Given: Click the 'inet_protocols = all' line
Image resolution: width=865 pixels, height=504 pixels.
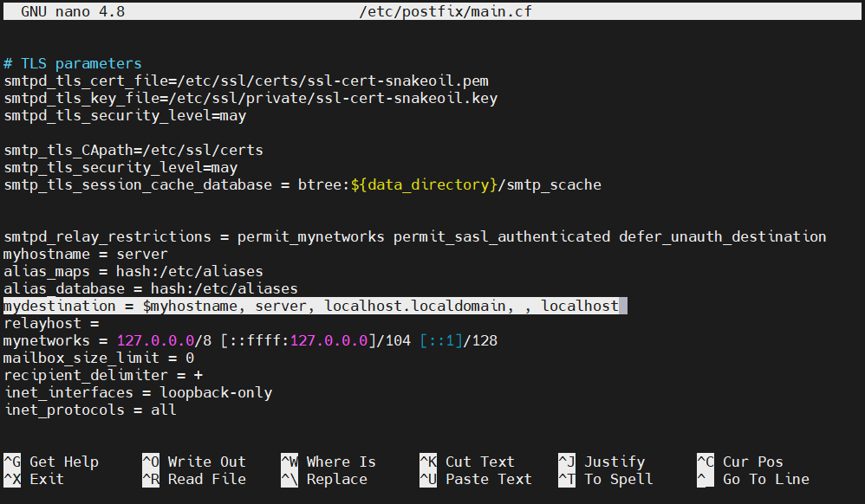Looking at the screenshot, I should click(90, 410).
